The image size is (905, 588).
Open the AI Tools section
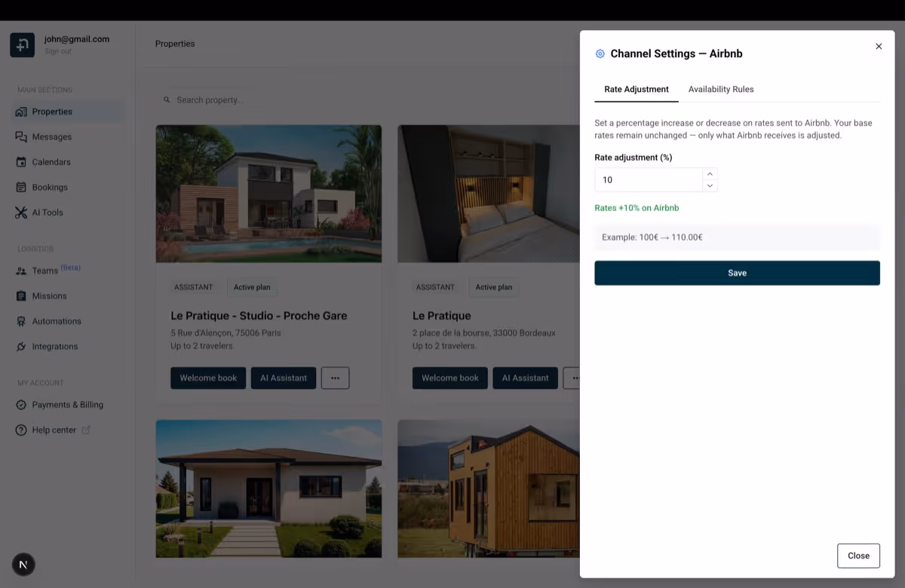[47, 212]
